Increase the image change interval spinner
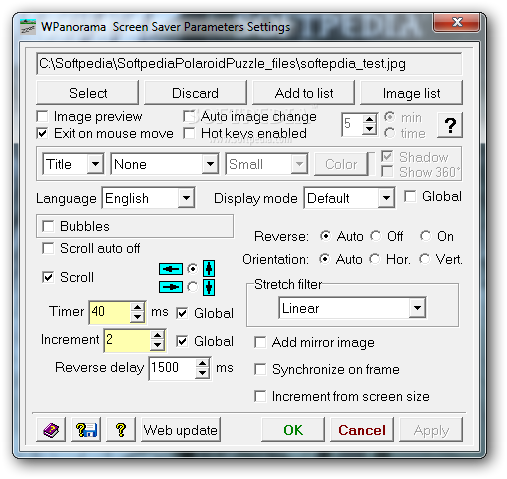 pos(369,120)
